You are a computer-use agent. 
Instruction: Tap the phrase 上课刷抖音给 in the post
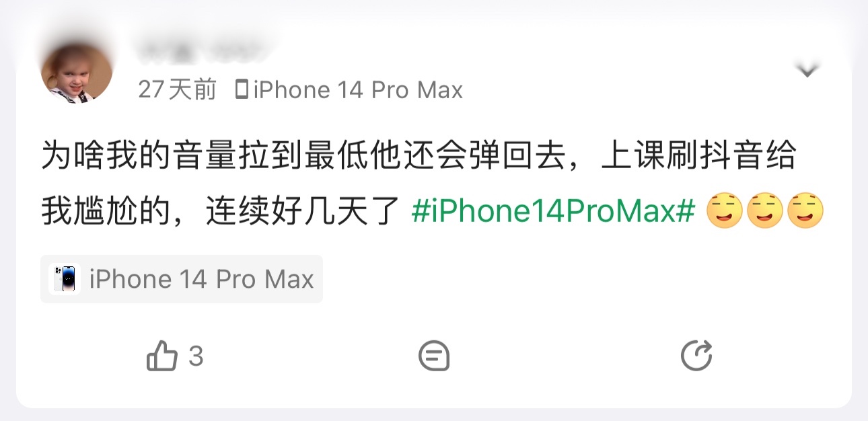(x=698, y=156)
